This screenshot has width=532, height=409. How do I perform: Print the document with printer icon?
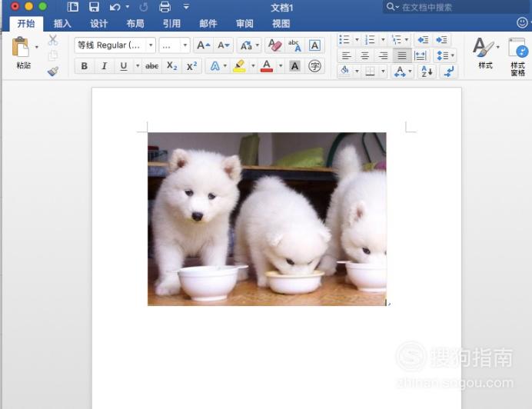point(165,7)
